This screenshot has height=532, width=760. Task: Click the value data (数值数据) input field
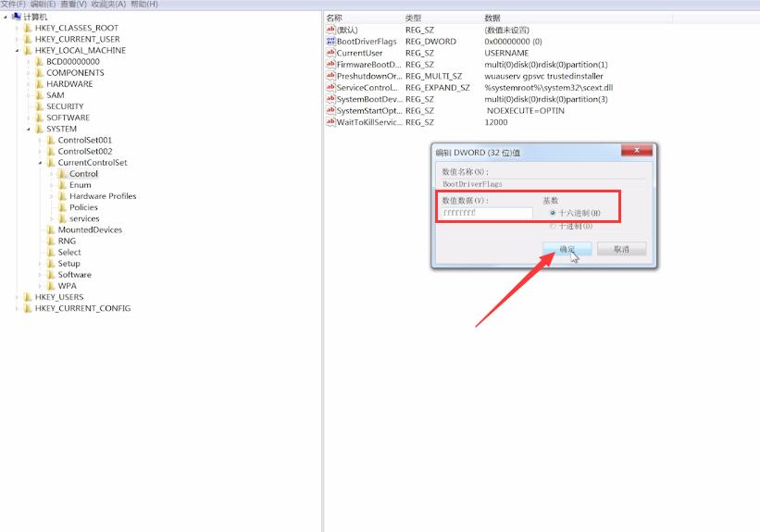(x=487, y=213)
